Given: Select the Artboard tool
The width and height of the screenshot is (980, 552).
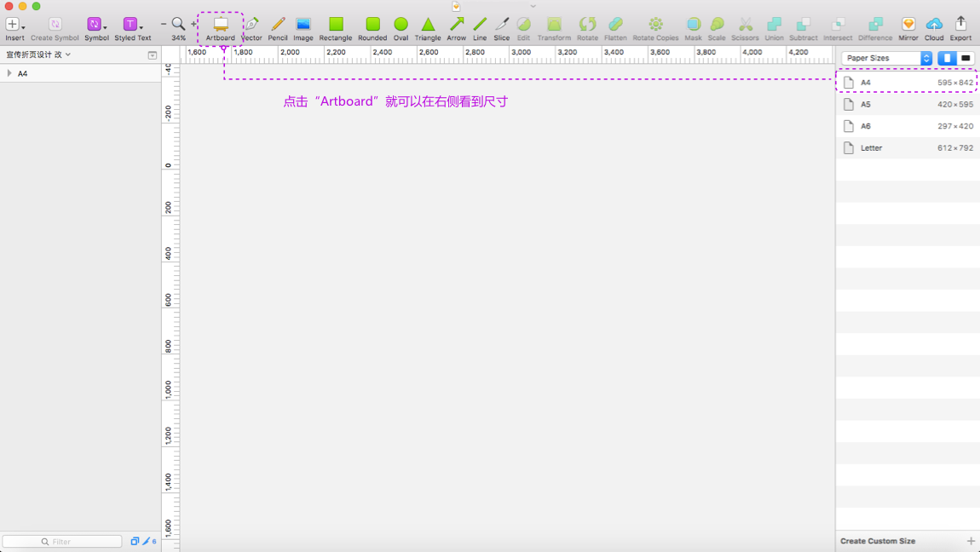Looking at the screenshot, I should click(221, 28).
